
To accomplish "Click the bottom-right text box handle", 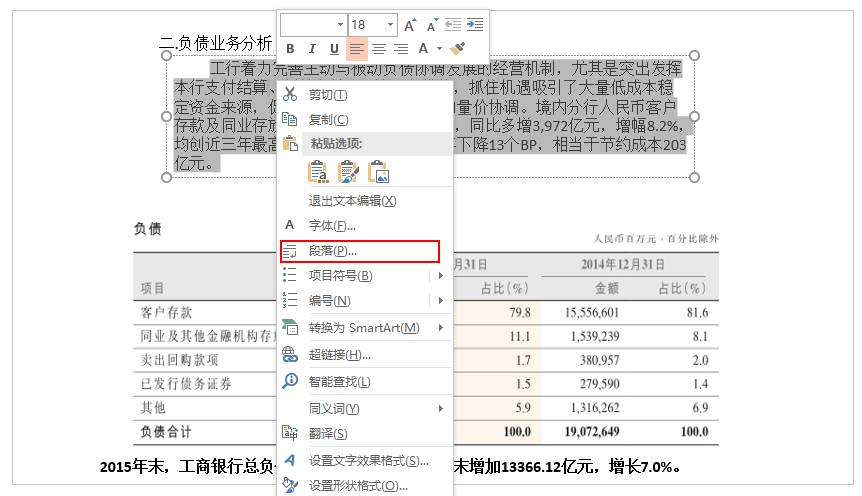I will click(694, 177).
